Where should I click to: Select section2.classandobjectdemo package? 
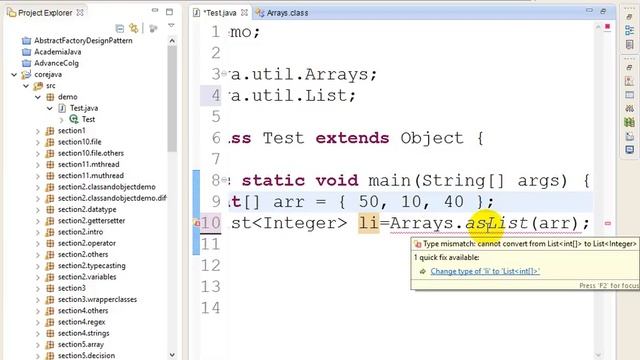tap(107, 187)
